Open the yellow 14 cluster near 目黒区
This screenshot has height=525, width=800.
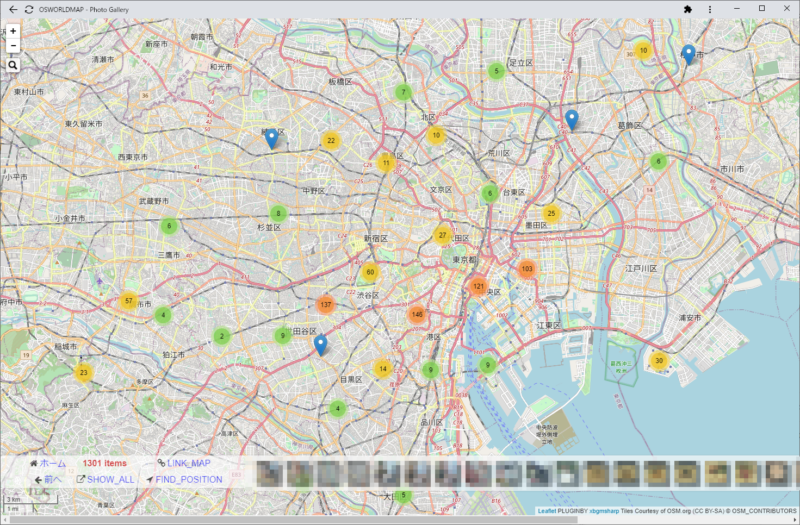coord(383,368)
